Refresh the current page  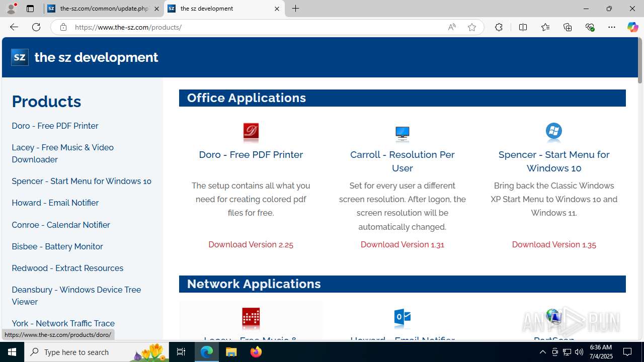click(x=36, y=27)
